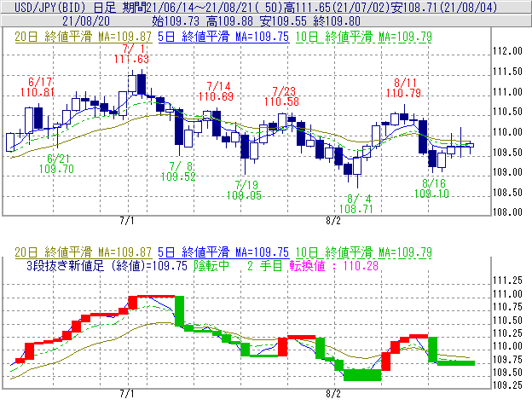The width and height of the screenshot is (532, 405).
Task: Select the 7/14 110.69 high label
Action: (x=217, y=91)
